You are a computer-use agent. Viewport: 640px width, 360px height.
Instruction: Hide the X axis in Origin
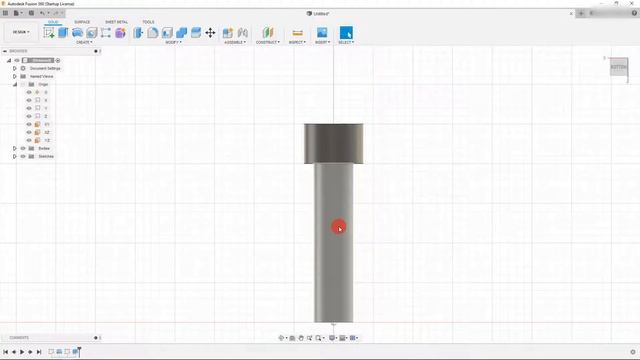tap(29, 100)
